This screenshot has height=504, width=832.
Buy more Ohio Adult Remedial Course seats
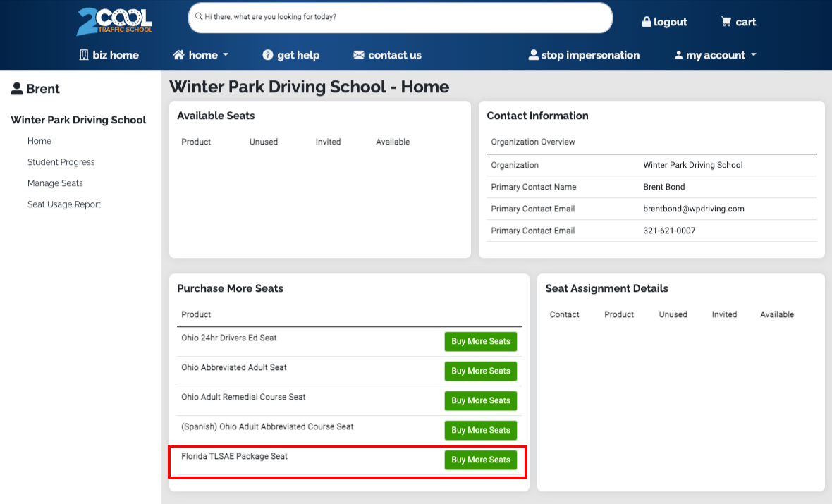(481, 400)
